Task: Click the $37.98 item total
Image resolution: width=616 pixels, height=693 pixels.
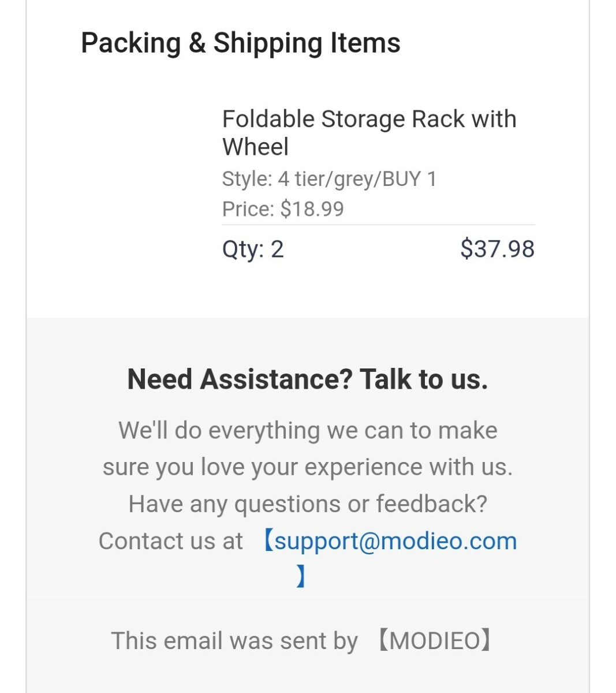Action: pyautogui.click(x=497, y=249)
